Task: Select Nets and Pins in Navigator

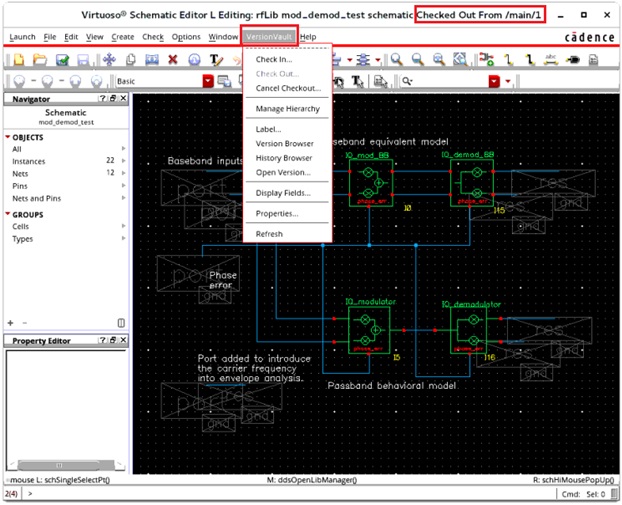Action: (36, 198)
